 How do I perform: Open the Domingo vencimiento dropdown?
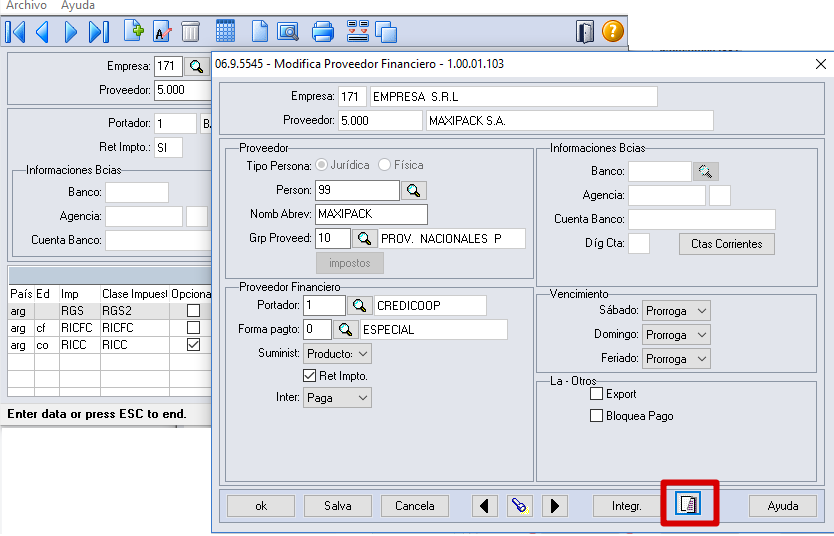click(x=676, y=334)
